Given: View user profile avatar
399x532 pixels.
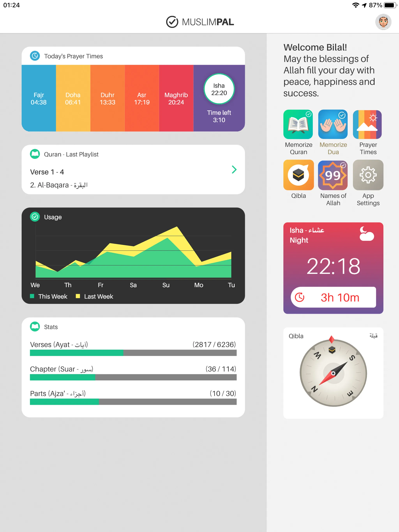Looking at the screenshot, I should [x=384, y=21].
